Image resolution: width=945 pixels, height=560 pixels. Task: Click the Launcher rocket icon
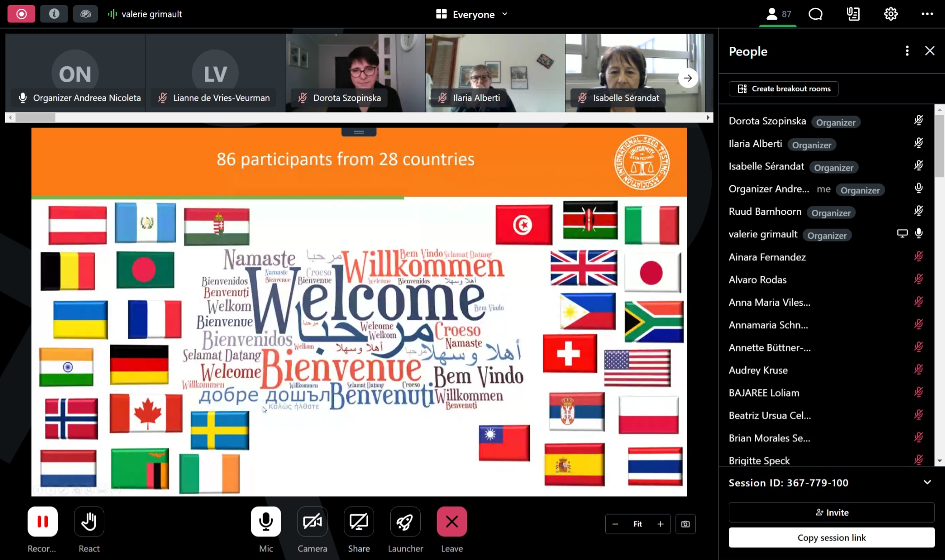tap(405, 521)
